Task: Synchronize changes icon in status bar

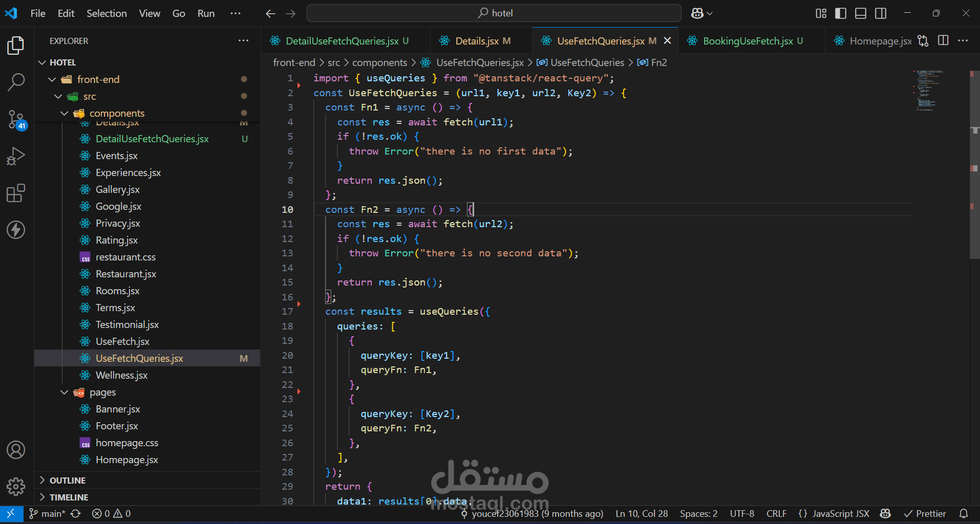Action: [x=76, y=513]
